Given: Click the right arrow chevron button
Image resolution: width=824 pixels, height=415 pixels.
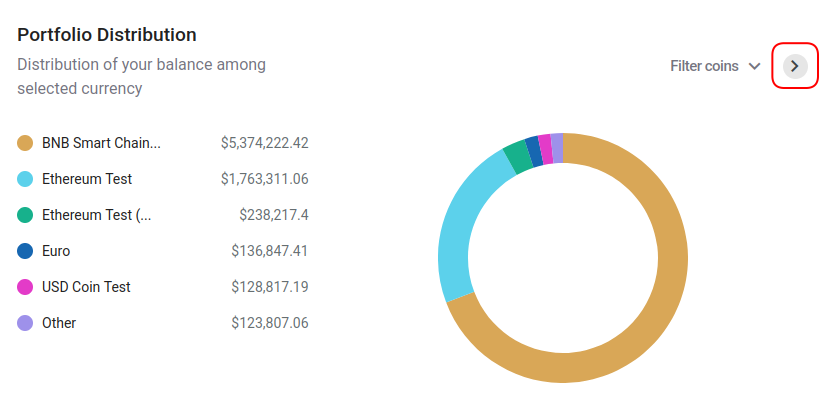Looking at the screenshot, I should click(795, 66).
